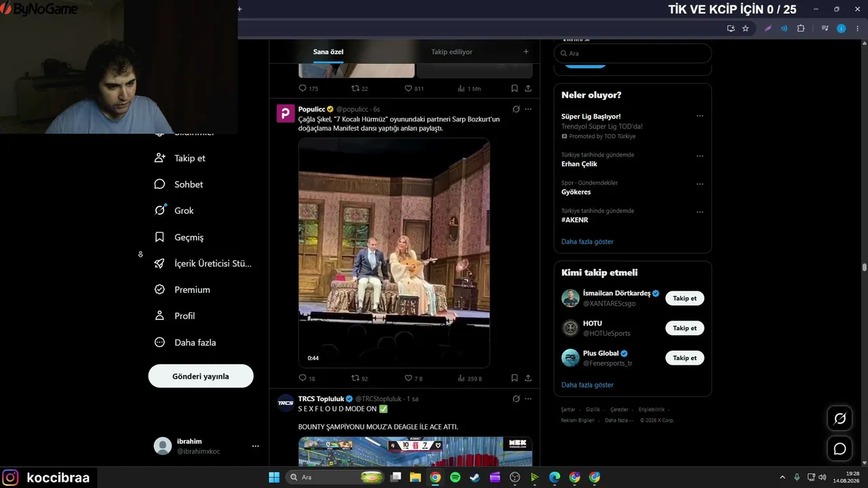Screen dimensions: 868x488
Task: Click the install app icon in address bar
Action: [x=730, y=28]
